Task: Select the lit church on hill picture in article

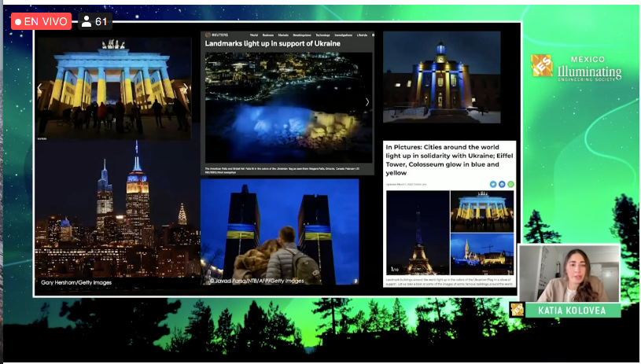Action: coord(482,254)
